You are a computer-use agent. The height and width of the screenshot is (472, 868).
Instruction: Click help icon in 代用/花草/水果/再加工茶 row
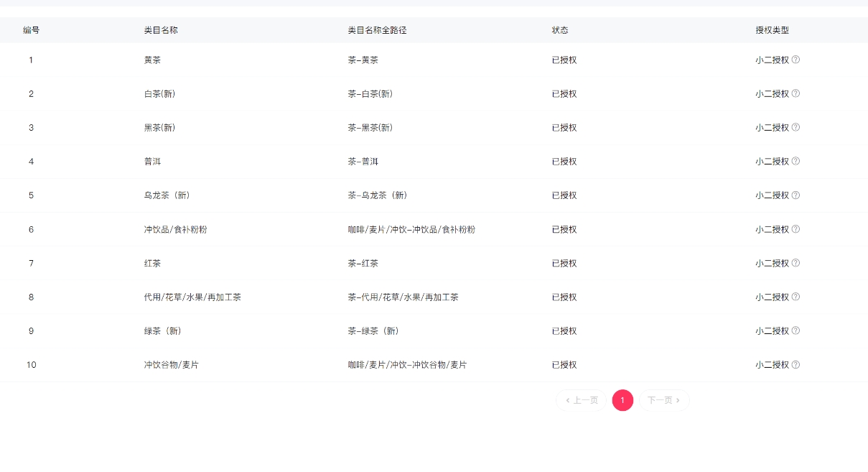(795, 297)
